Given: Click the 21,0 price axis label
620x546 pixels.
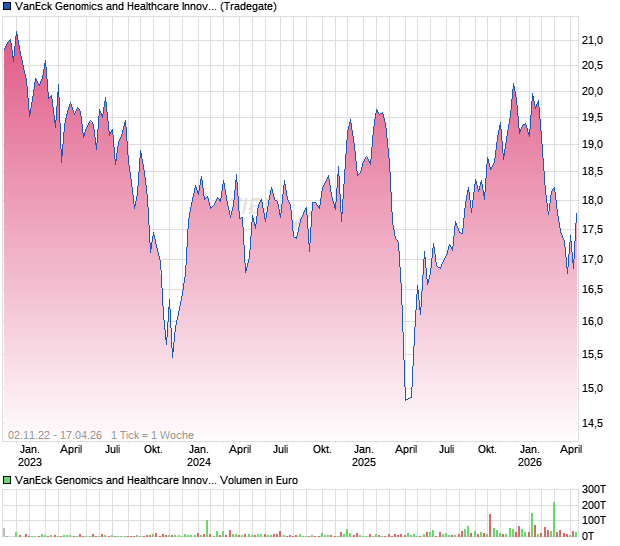Looking at the screenshot, I should click(593, 40).
